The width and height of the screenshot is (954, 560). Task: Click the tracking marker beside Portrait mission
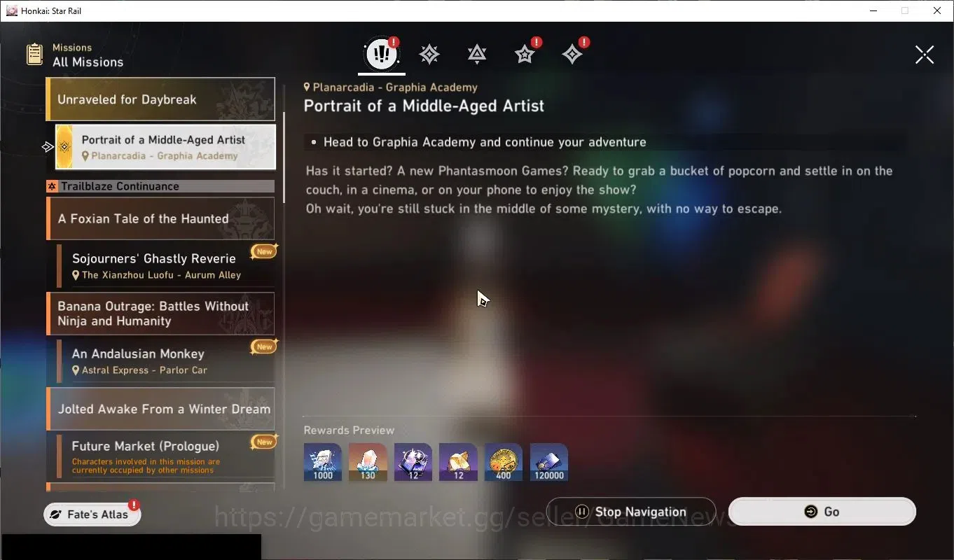coord(47,147)
